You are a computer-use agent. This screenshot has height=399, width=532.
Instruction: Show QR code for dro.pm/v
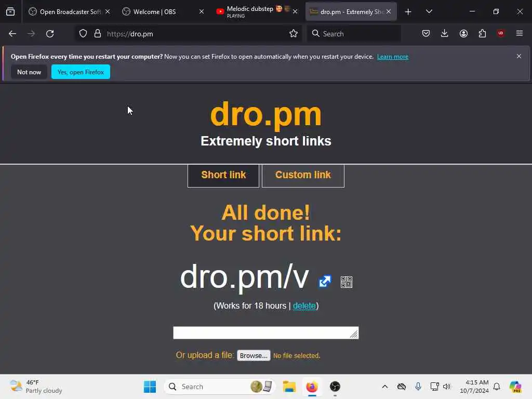pos(347,282)
